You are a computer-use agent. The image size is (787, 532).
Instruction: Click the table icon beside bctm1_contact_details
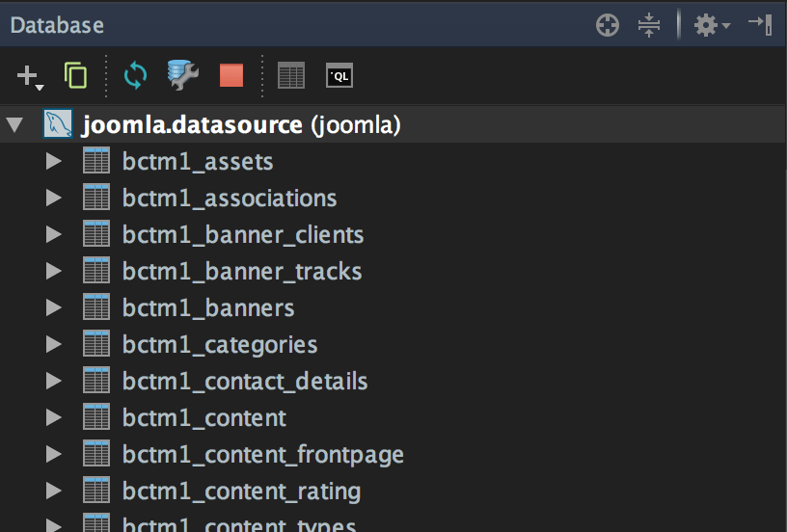96,380
